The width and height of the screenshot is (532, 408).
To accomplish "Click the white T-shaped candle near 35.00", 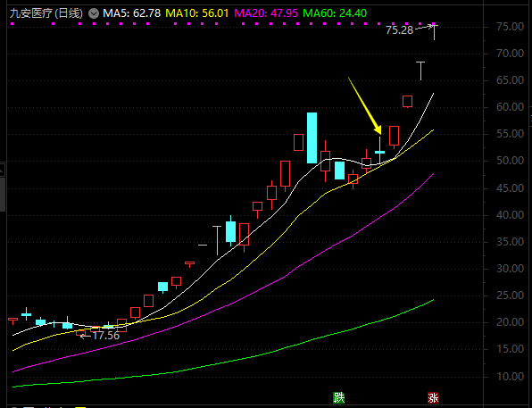I will tap(217, 240).
